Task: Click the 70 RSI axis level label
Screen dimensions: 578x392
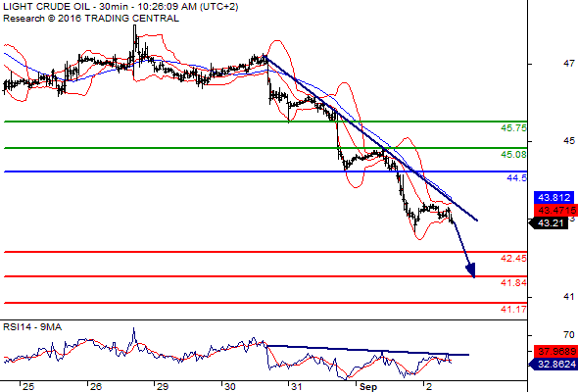Action: coord(569,335)
